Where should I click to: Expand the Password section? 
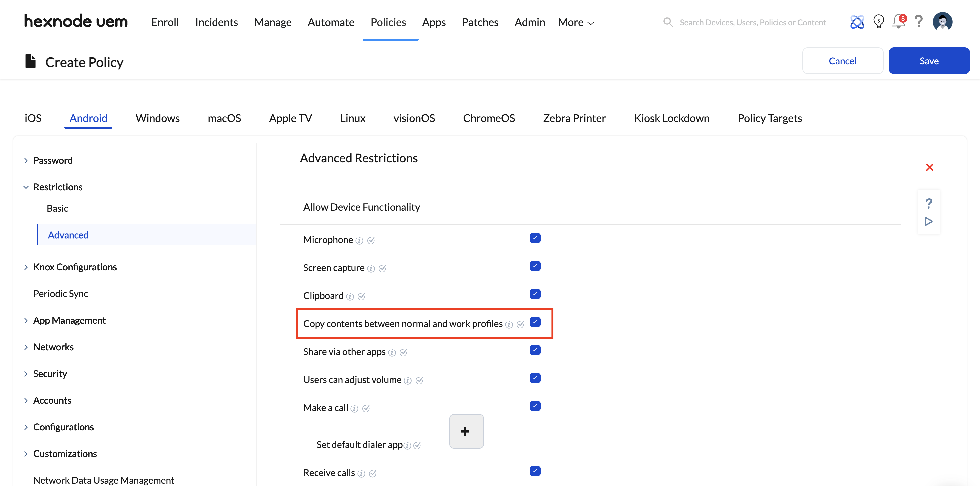(x=53, y=160)
